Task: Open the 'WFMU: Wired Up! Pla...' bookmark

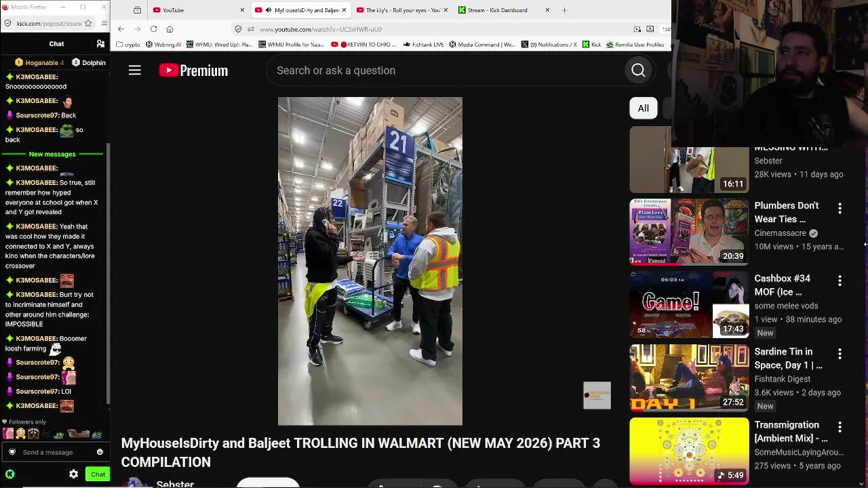Action: coord(219,45)
